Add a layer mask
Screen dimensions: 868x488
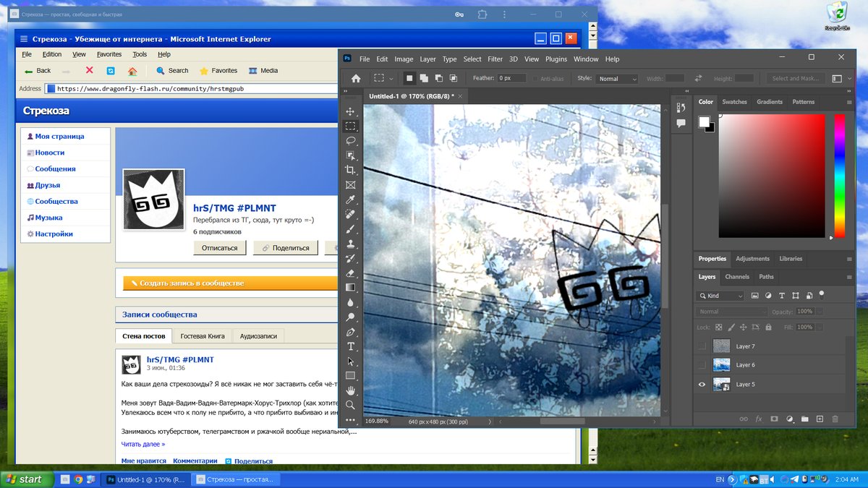774,419
